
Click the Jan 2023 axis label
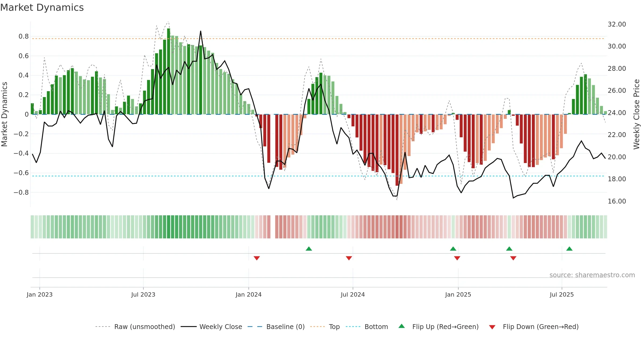click(40, 294)
